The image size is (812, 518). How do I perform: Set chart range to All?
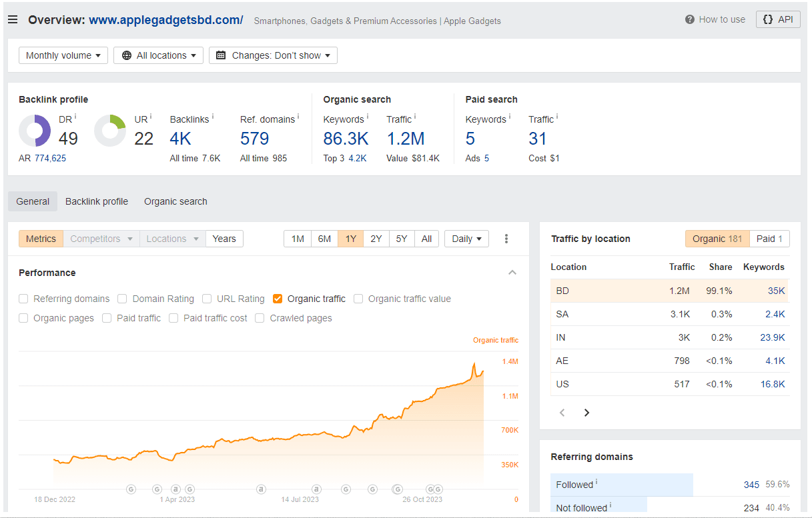(426, 239)
